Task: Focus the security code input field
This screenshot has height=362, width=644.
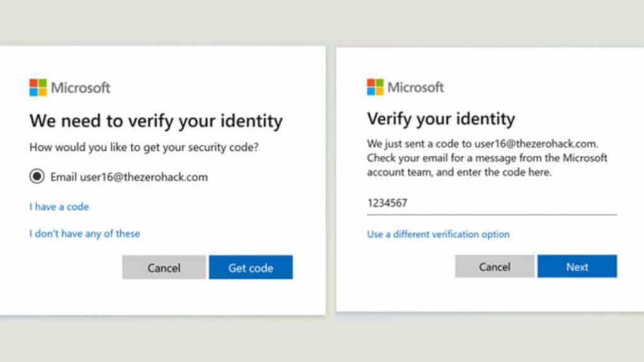Action: tap(492, 203)
